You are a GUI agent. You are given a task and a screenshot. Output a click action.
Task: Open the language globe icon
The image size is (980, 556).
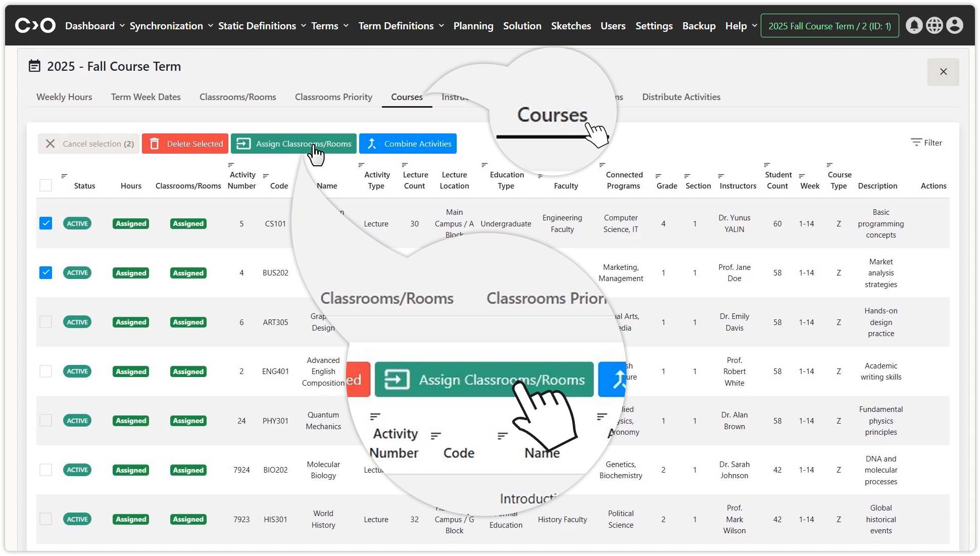point(934,25)
